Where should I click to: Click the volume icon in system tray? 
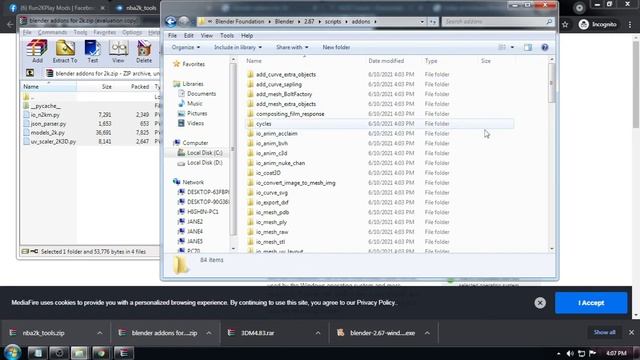coord(570,353)
